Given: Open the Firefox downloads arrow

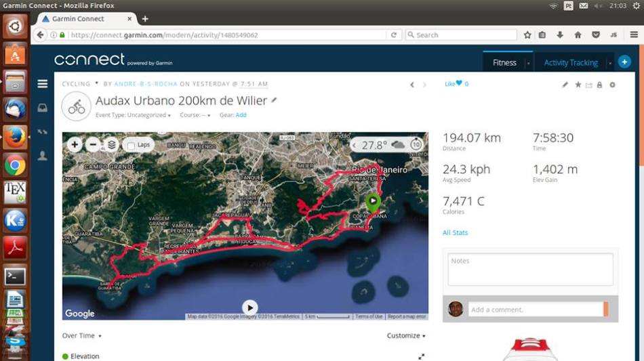Looking at the screenshot, I should pos(560,35).
